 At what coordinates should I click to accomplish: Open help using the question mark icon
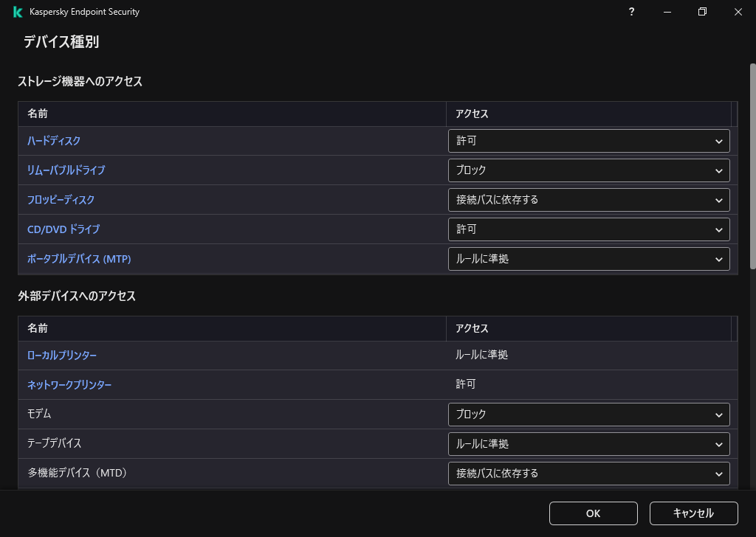[631, 12]
